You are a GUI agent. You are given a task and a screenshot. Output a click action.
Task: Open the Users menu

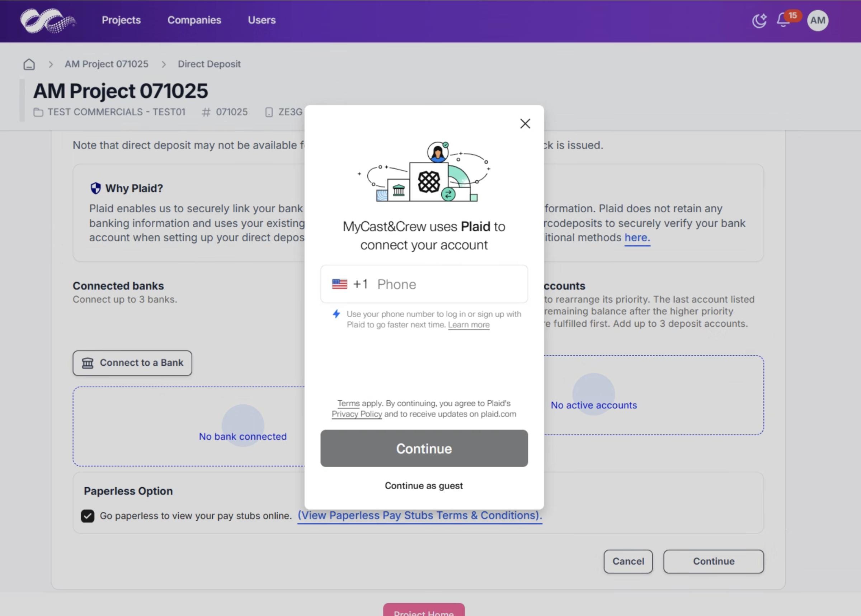click(x=262, y=20)
